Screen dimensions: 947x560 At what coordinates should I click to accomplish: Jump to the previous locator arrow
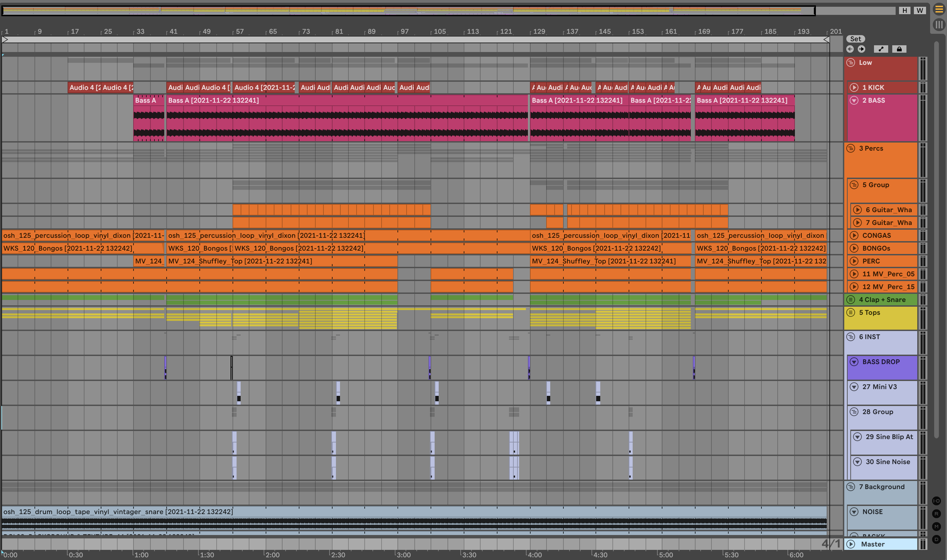tap(850, 49)
